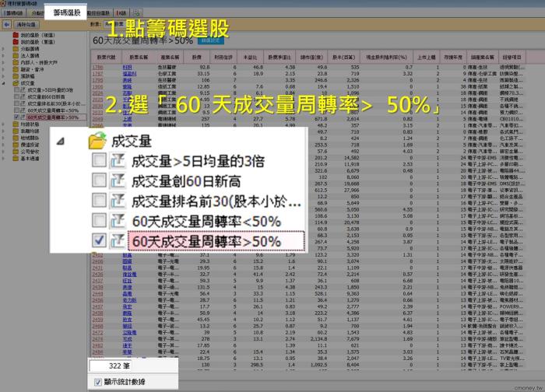Image resolution: width=545 pixels, height=392 pixels.
Task: Sort by the 產業名稱 column header
Action: pos(169,57)
